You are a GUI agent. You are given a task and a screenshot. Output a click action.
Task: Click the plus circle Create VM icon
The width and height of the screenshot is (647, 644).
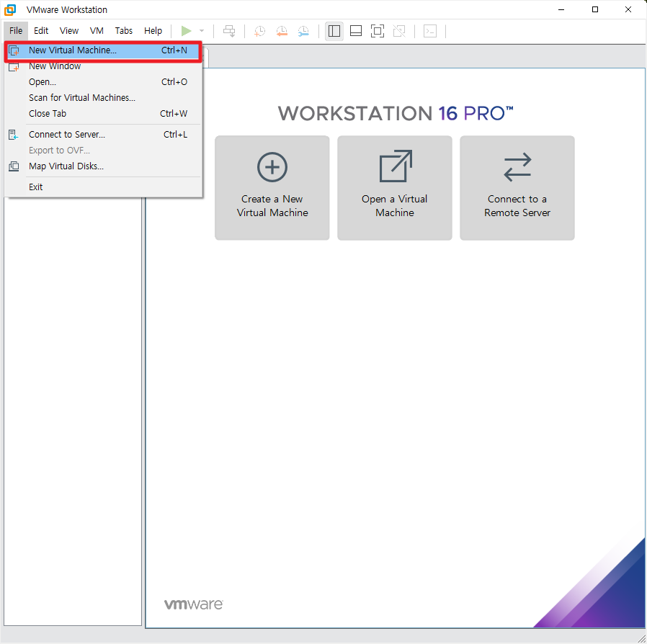(x=272, y=167)
